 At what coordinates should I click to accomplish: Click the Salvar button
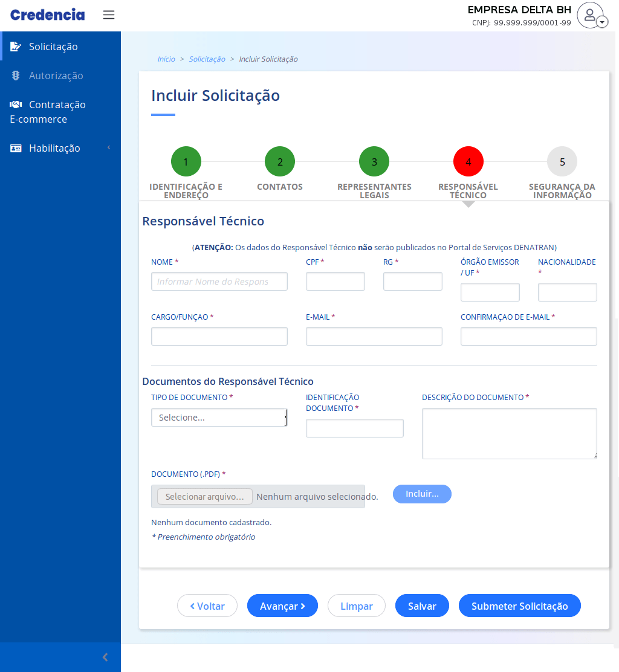click(422, 606)
